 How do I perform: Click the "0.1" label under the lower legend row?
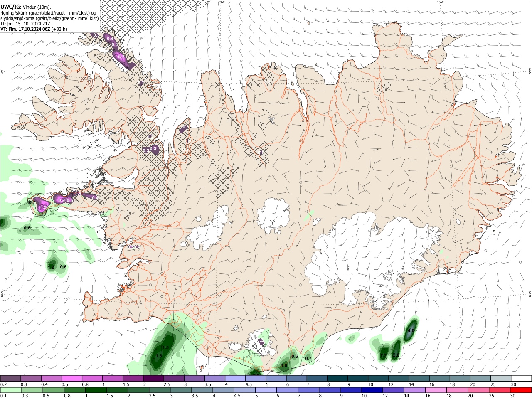[3, 396]
